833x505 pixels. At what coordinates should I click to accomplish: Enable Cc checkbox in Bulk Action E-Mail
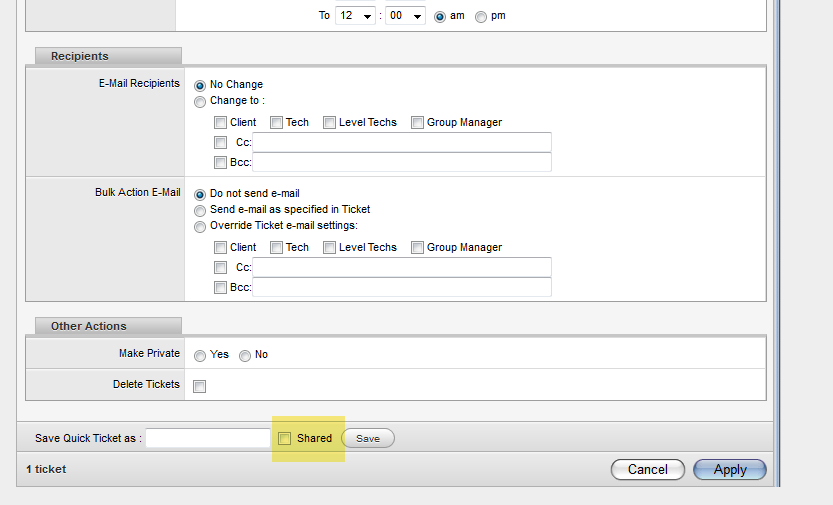[220, 267]
